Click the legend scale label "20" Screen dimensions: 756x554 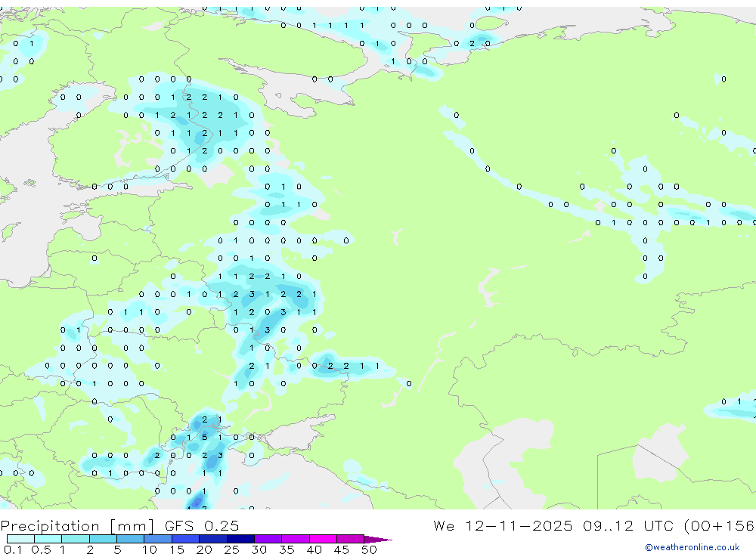[x=204, y=549]
